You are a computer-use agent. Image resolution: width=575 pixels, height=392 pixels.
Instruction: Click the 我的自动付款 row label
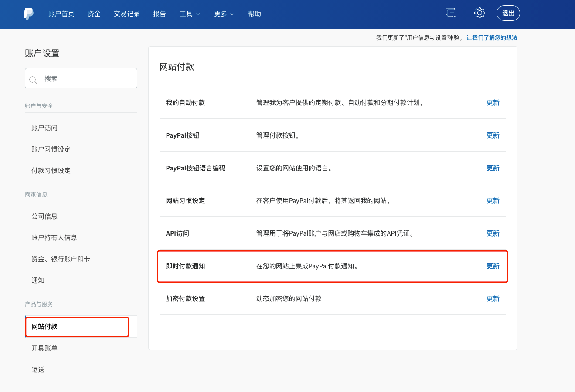[x=185, y=103]
